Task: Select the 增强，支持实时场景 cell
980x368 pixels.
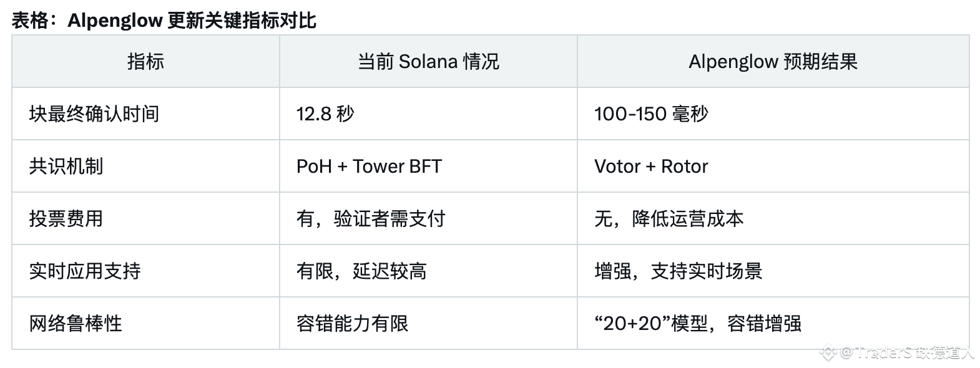Action: click(773, 271)
